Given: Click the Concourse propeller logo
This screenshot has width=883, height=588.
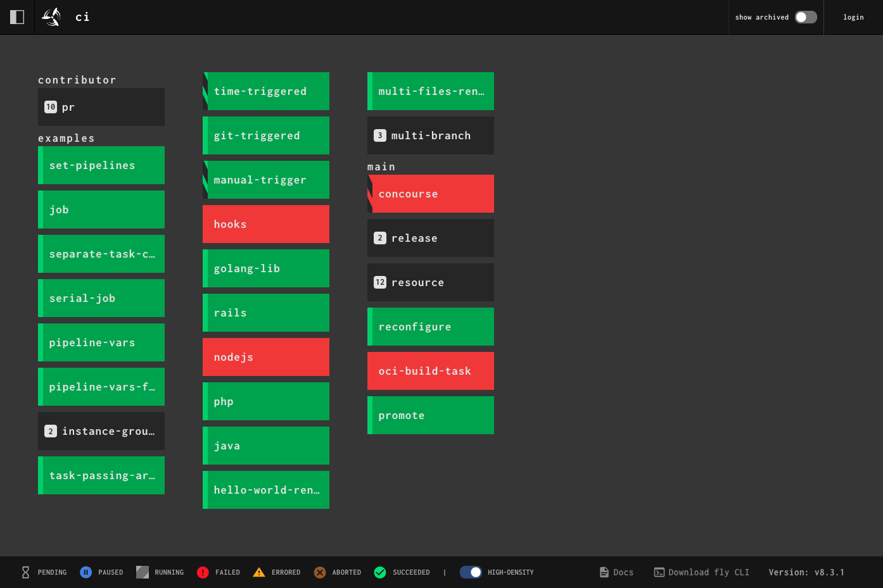Looking at the screenshot, I should coord(51,17).
